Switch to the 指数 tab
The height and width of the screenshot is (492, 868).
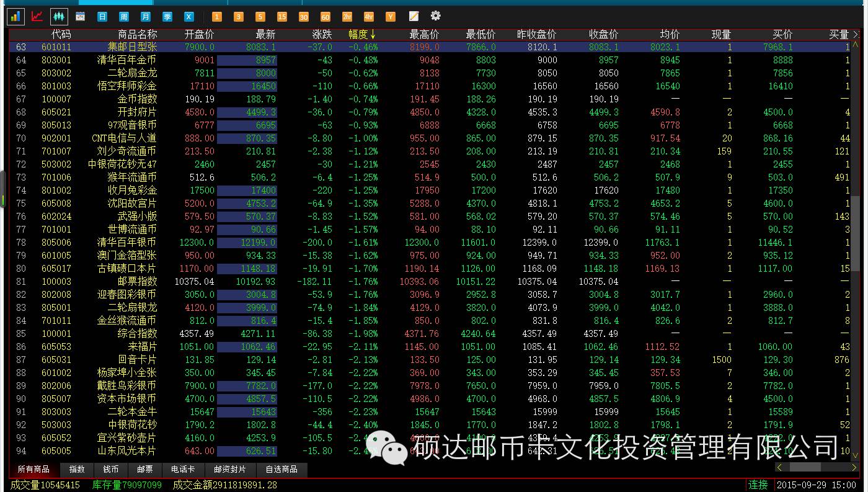77,470
